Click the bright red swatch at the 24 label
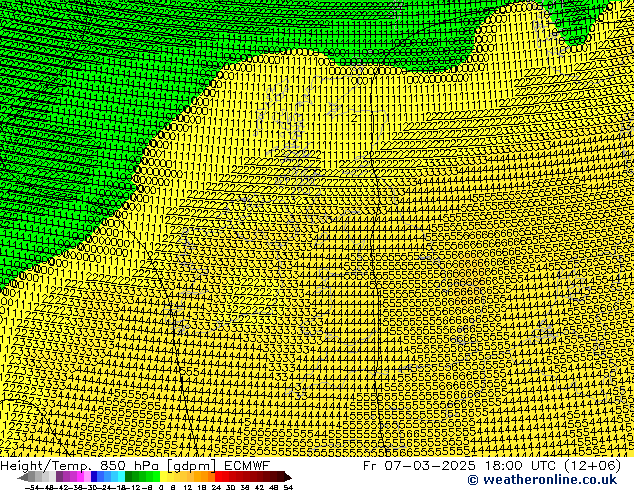Viewport: 634px width, 490px height. [219, 476]
